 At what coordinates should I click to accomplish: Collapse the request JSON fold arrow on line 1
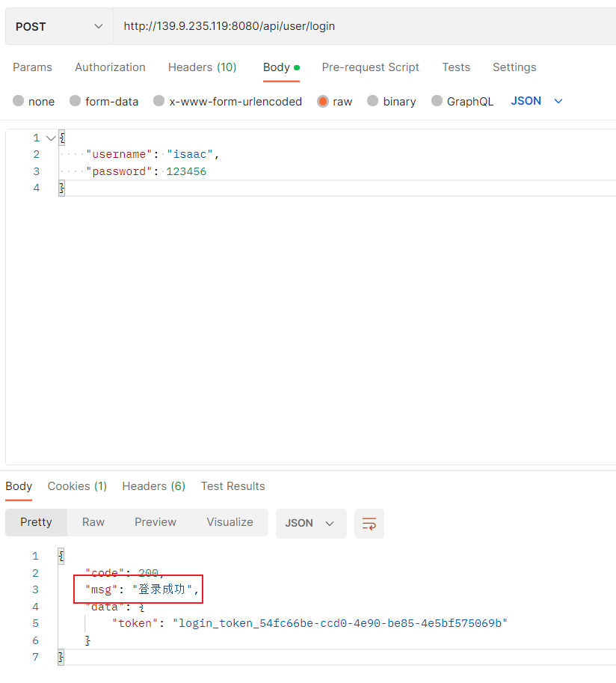(51, 138)
